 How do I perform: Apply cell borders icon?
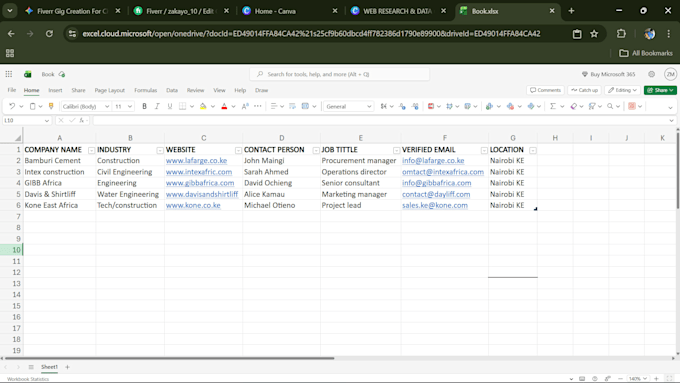point(183,106)
